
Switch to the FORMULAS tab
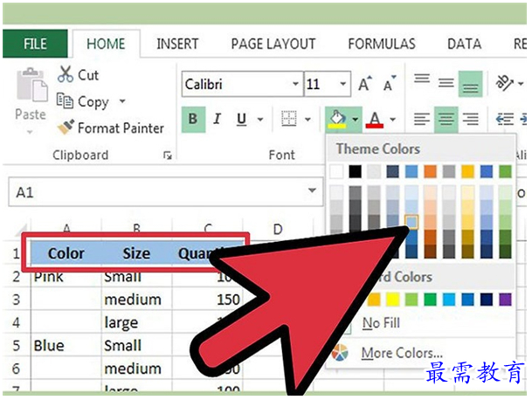382,44
